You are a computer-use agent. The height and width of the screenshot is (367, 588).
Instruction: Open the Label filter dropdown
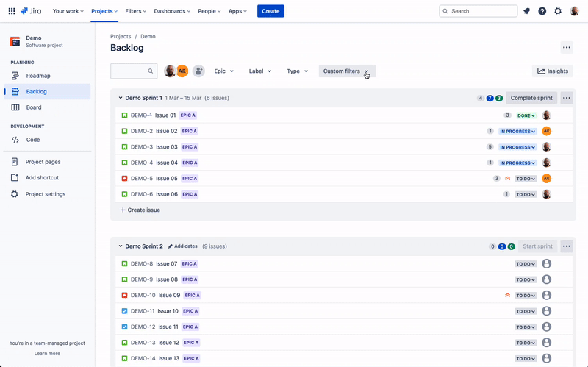click(260, 71)
